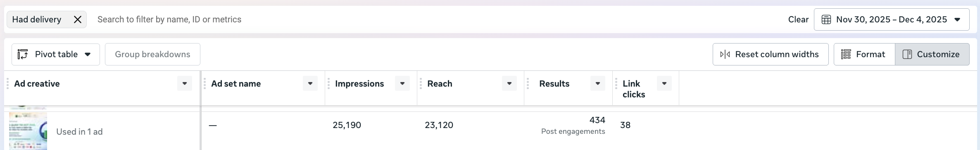Screen dimensions: 980x150
Task: Open the Ad creative column dropdown
Action: pos(185,83)
